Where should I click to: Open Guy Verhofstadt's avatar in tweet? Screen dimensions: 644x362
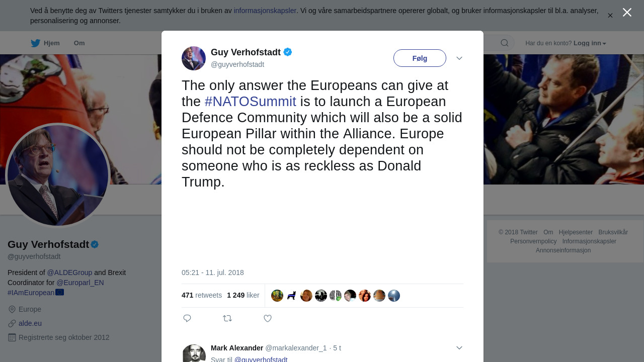point(194,58)
